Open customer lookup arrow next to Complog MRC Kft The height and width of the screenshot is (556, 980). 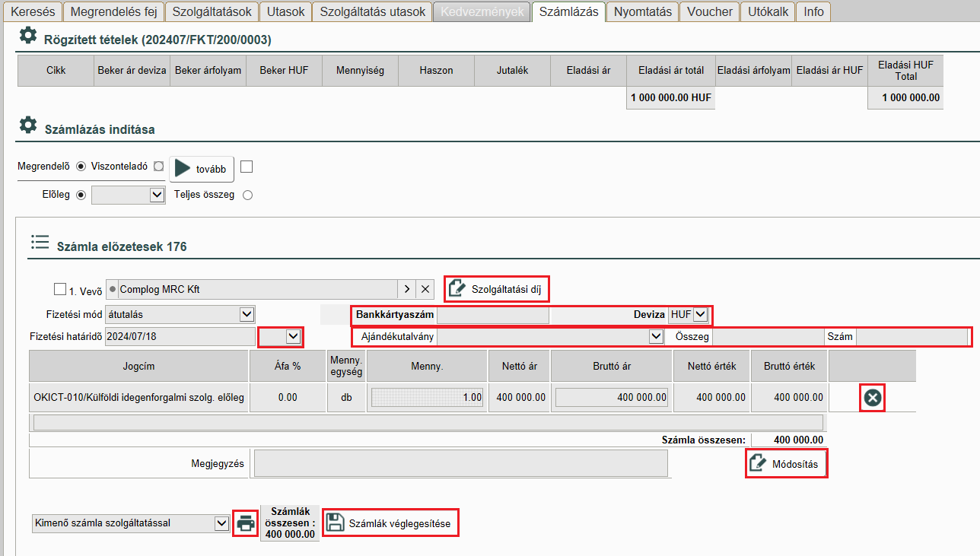click(407, 289)
